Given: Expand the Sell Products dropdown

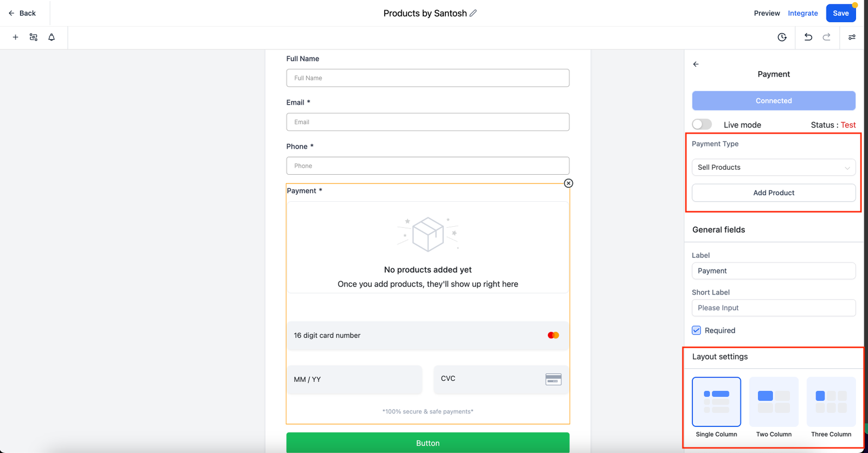Looking at the screenshot, I should (x=774, y=167).
